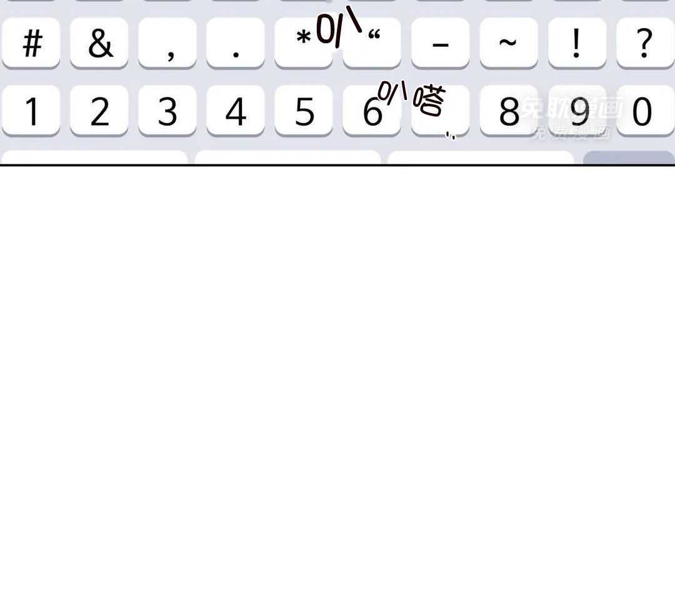
Task: Tap the ampersand & key
Action: [x=99, y=43]
